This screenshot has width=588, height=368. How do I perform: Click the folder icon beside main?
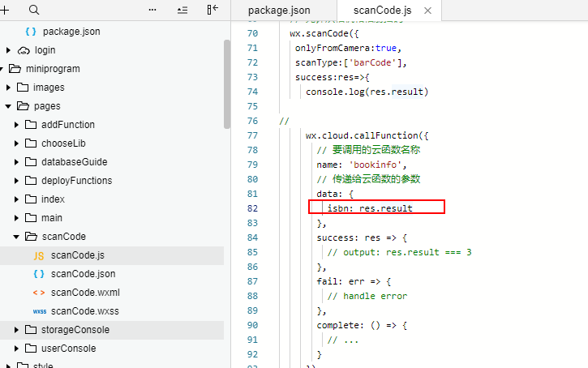(31, 218)
